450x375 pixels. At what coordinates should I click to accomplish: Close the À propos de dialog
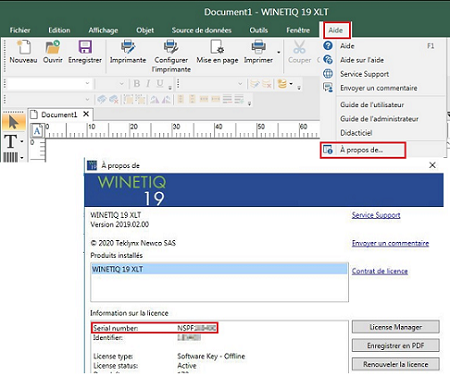tap(432, 165)
